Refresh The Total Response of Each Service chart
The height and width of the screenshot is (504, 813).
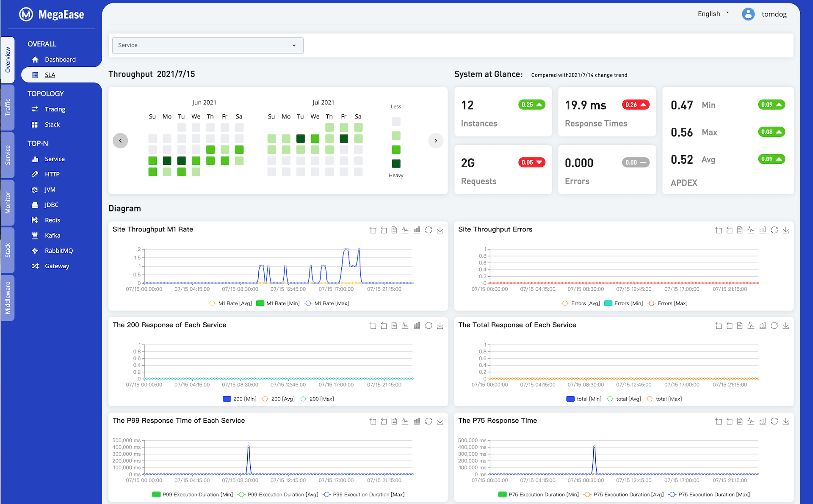774,326
